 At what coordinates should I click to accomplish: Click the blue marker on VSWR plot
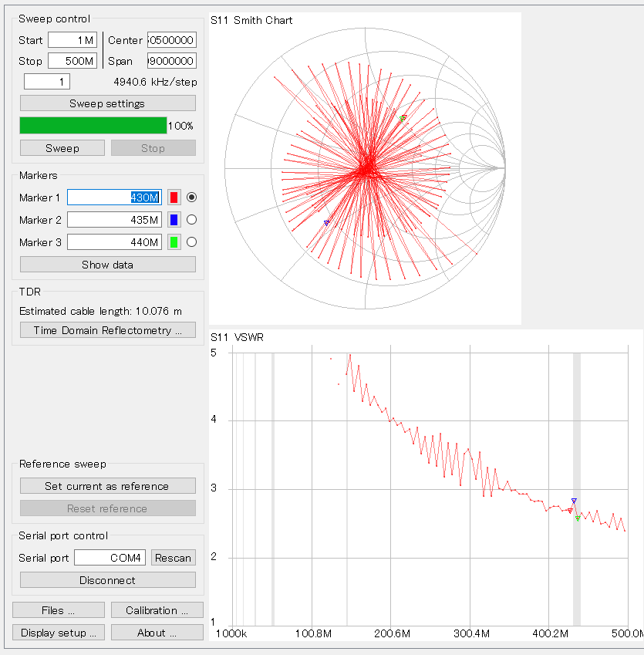pos(574,501)
